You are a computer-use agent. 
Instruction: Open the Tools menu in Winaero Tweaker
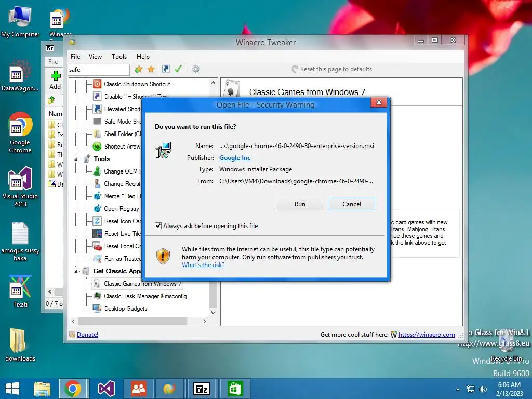119,57
